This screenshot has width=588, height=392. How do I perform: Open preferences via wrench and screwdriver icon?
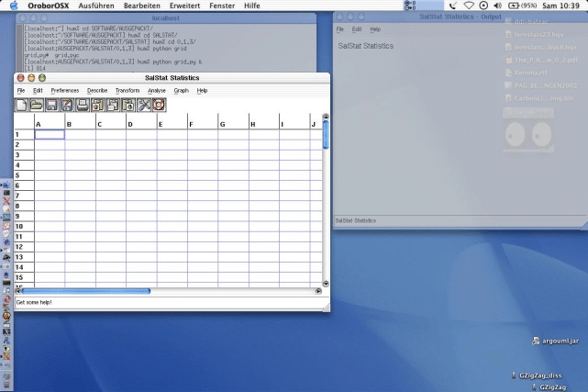tap(144, 105)
